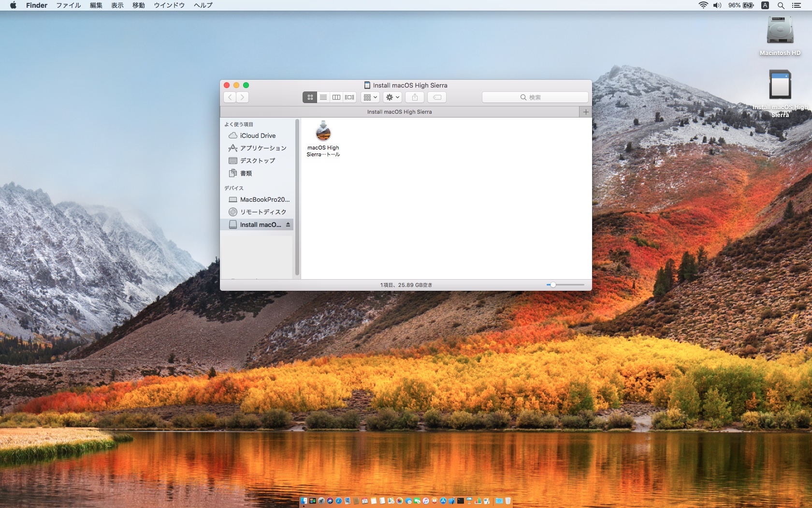Open App Store from the Dock
The height and width of the screenshot is (508, 812).
tap(443, 501)
